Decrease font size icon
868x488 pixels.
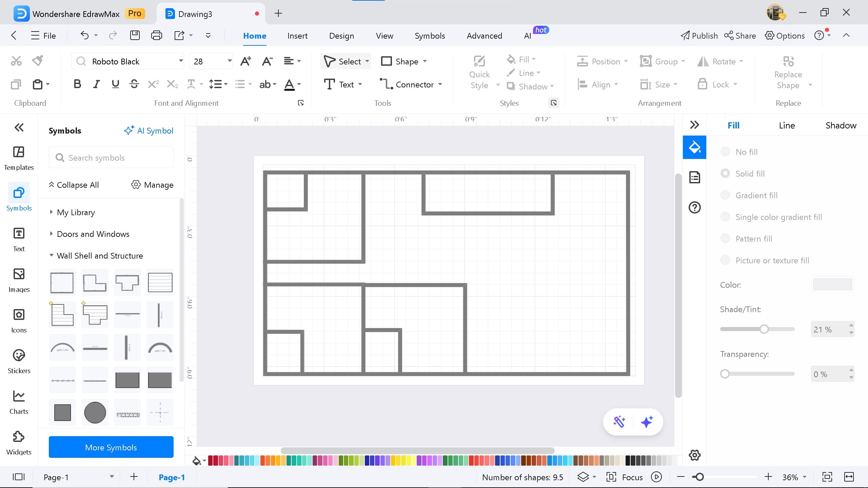tap(268, 61)
